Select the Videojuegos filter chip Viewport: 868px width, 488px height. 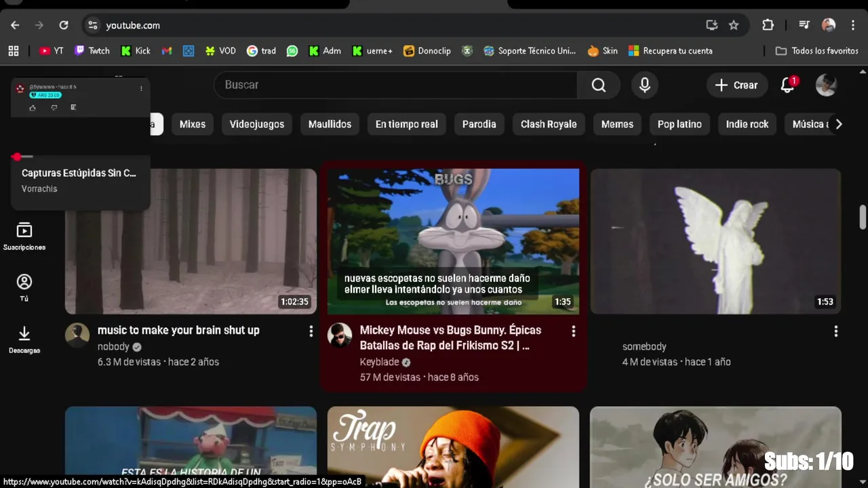click(257, 124)
